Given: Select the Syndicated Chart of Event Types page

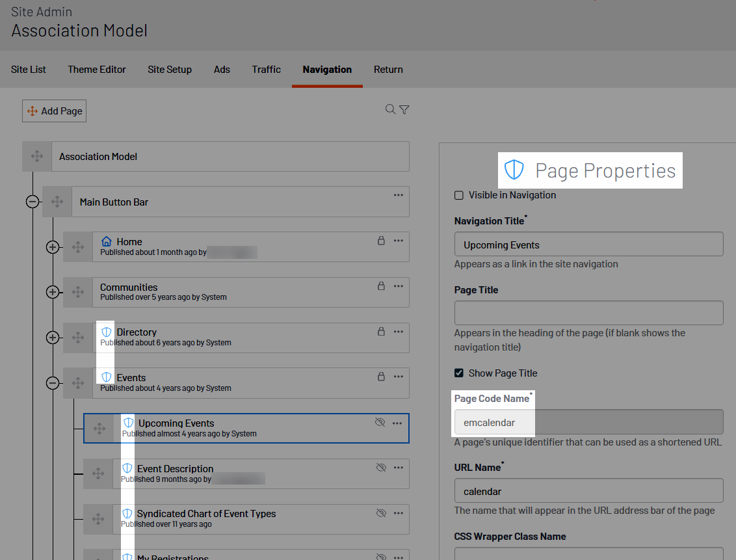Looking at the screenshot, I should [x=206, y=514].
